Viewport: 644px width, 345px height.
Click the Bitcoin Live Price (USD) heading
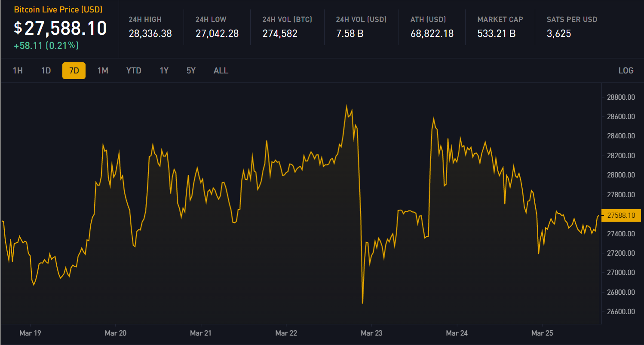point(58,9)
